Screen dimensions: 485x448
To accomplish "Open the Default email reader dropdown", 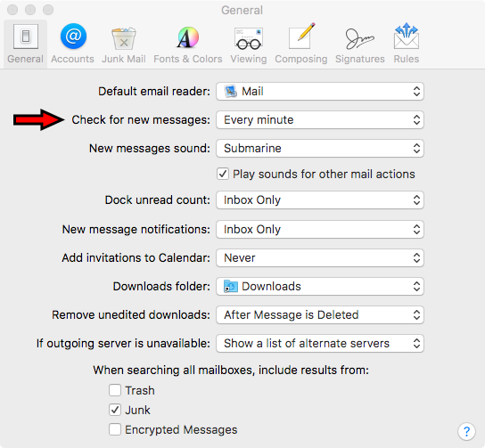I will pyautogui.click(x=320, y=92).
